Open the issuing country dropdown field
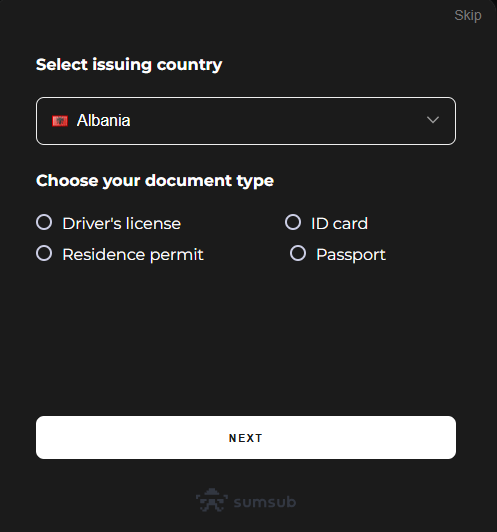The height and width of the screenshot is (532, 497). [246, 121]
